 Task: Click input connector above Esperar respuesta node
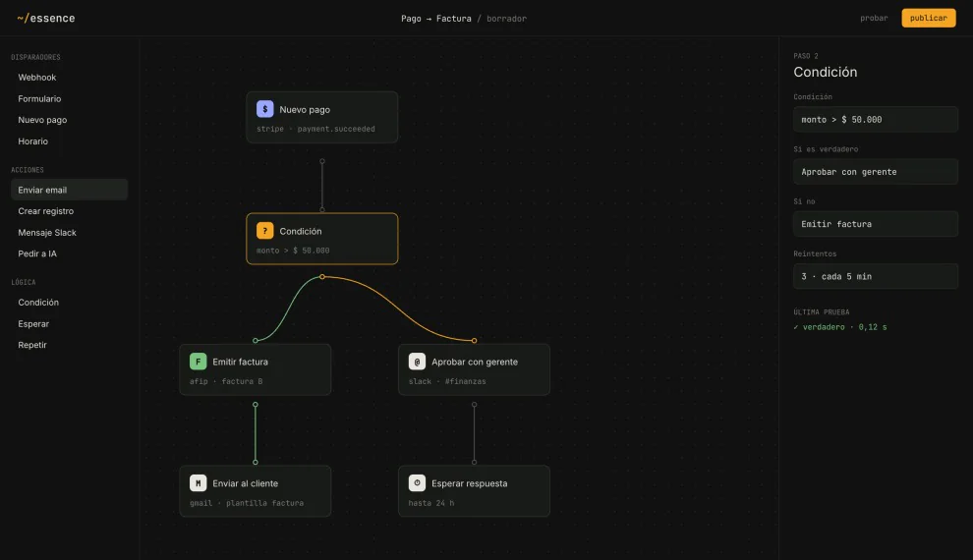point(474,462)
